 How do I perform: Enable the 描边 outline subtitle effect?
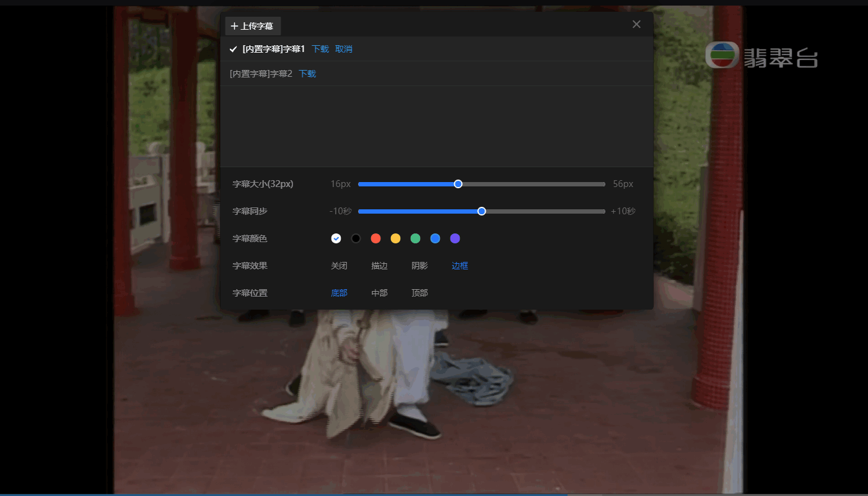click(379, 265)
